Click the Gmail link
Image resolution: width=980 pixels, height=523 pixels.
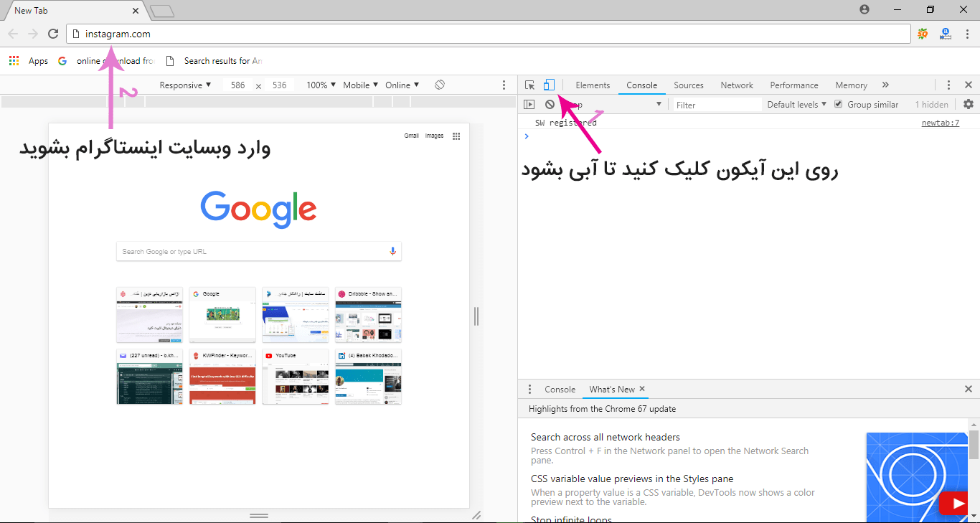[x=411, y=136]
